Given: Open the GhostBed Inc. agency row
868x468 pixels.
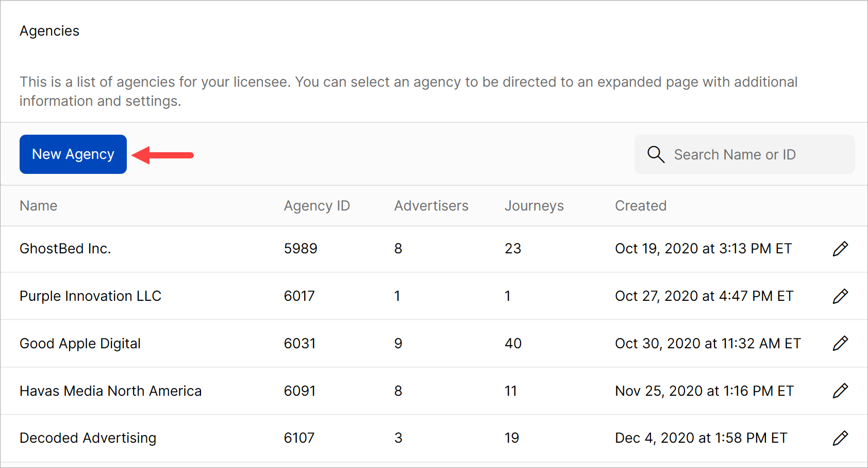Looking at the screenshot, I should tap(65, 249).
